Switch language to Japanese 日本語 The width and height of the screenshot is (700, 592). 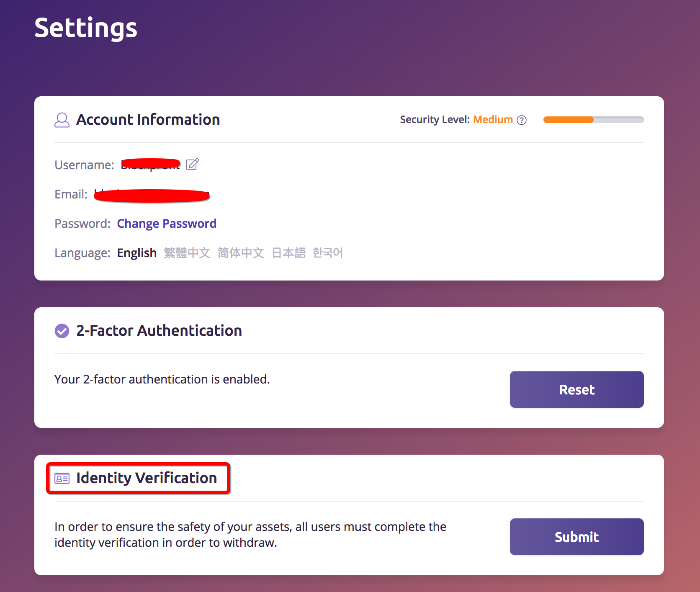point(289,253)
